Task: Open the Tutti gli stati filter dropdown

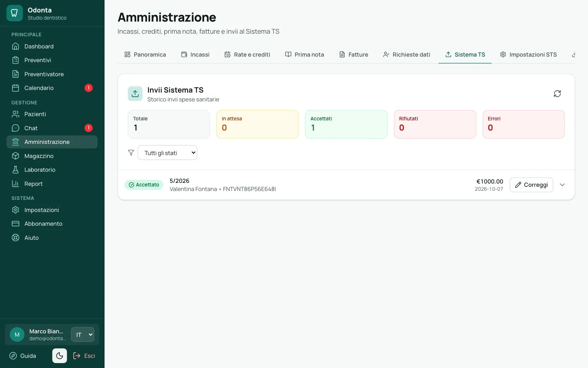Action: tap(167, 153)
